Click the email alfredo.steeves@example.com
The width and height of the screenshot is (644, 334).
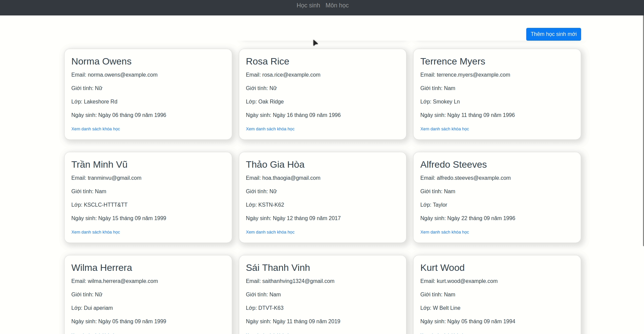474,178
